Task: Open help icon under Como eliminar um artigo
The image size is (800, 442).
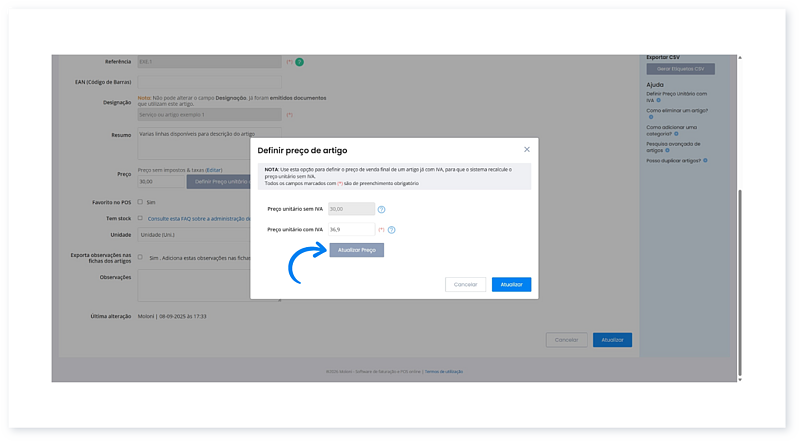Action: pos(649,116)
